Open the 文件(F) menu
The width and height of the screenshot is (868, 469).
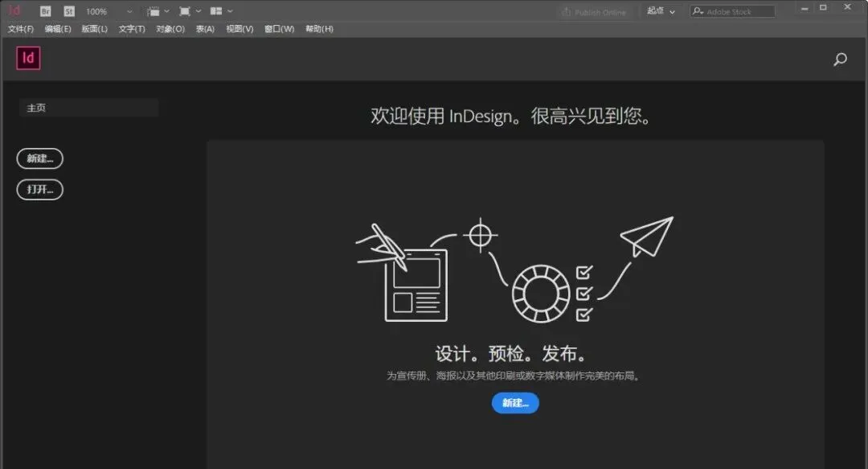click(x=20, y=29)
